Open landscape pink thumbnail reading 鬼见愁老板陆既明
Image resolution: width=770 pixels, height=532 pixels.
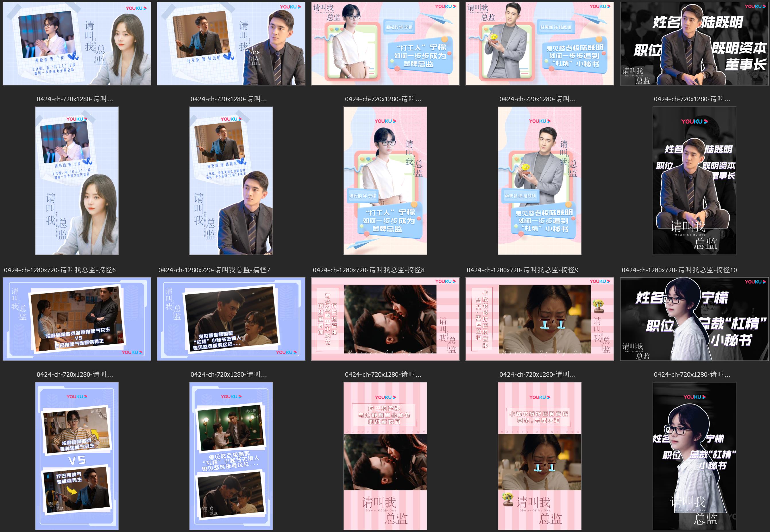click(539, 44)
